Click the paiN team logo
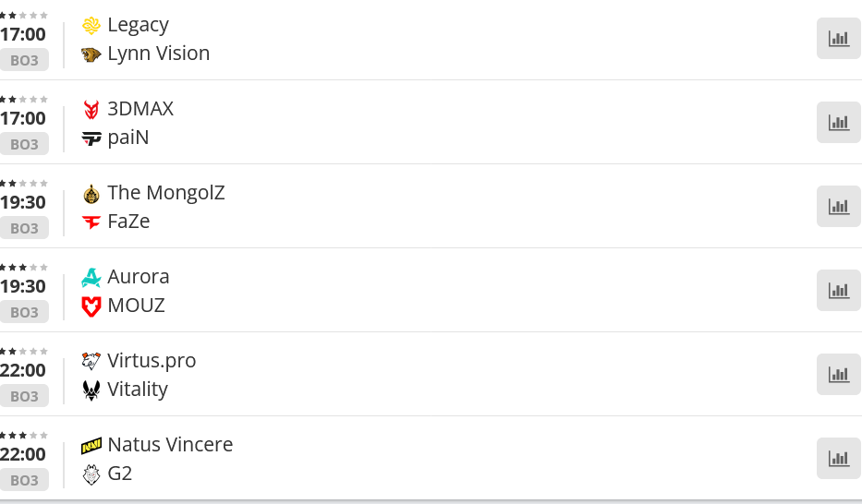This screenshot has height=504, width=862. coord(91,138)
